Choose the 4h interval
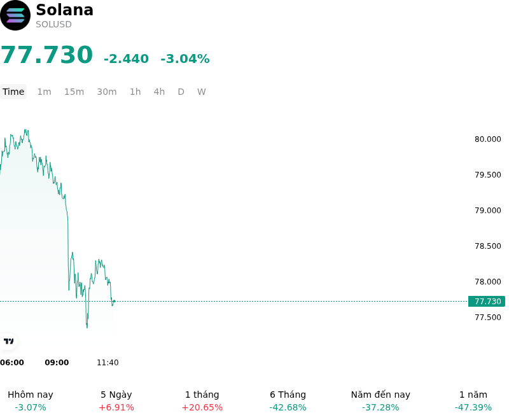 click(x=159, y=92)
